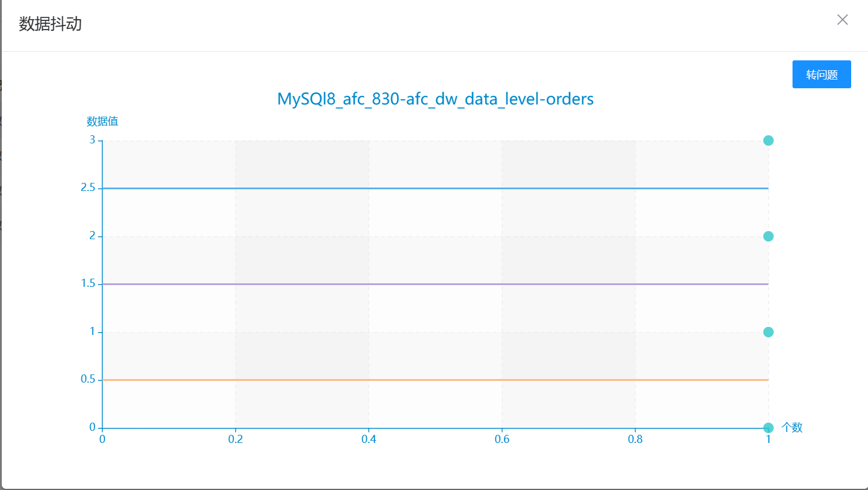Click the 3 y-axis tick label

[92, 140]
